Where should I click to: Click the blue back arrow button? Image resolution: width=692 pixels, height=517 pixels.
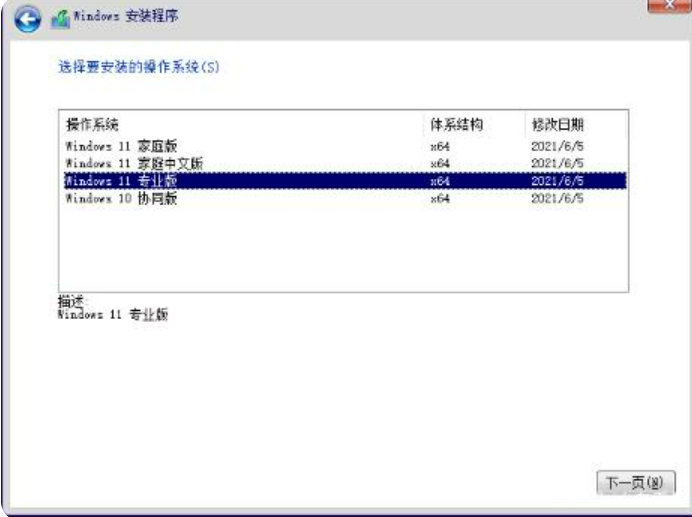click(27, 19)
